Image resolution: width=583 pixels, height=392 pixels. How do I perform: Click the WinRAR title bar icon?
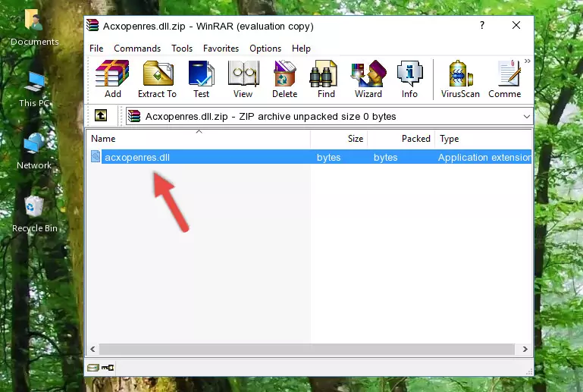[92, 26]
